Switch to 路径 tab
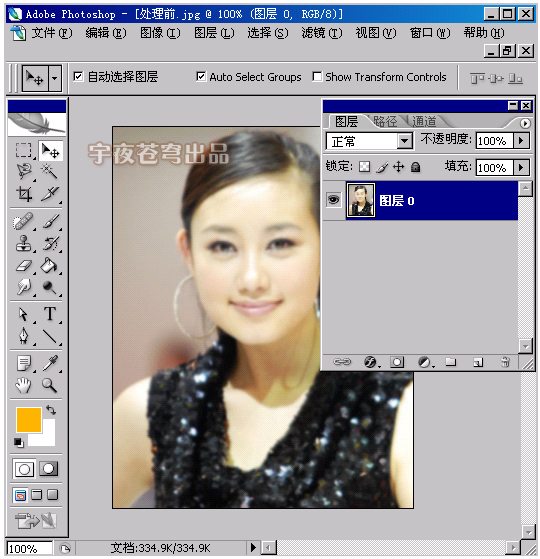This screenshot has height=559, width=540. pyautogui.click(x=385, y=122)
